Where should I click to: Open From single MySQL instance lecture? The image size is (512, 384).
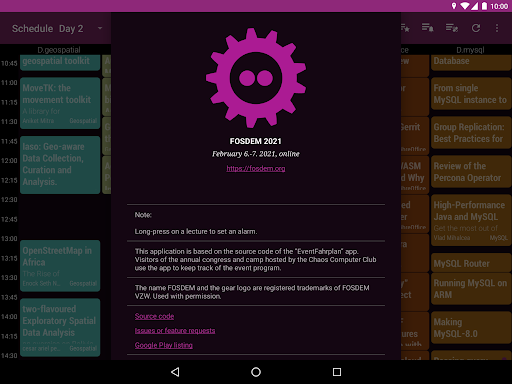[x=471, y=94]
